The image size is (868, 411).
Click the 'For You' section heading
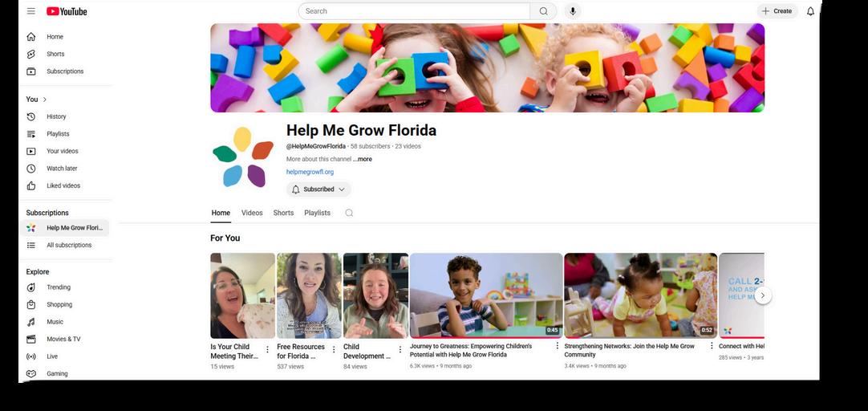click(x=225, y=238)
